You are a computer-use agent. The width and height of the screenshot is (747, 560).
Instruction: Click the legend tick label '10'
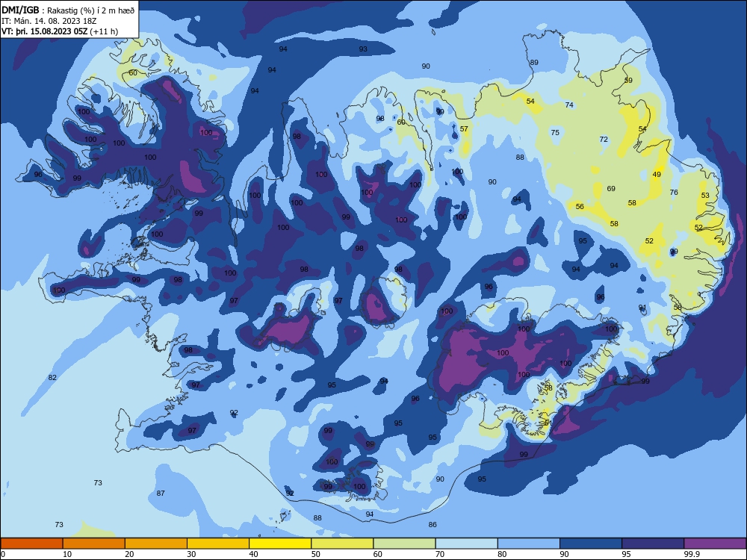[x=67, y=554]
